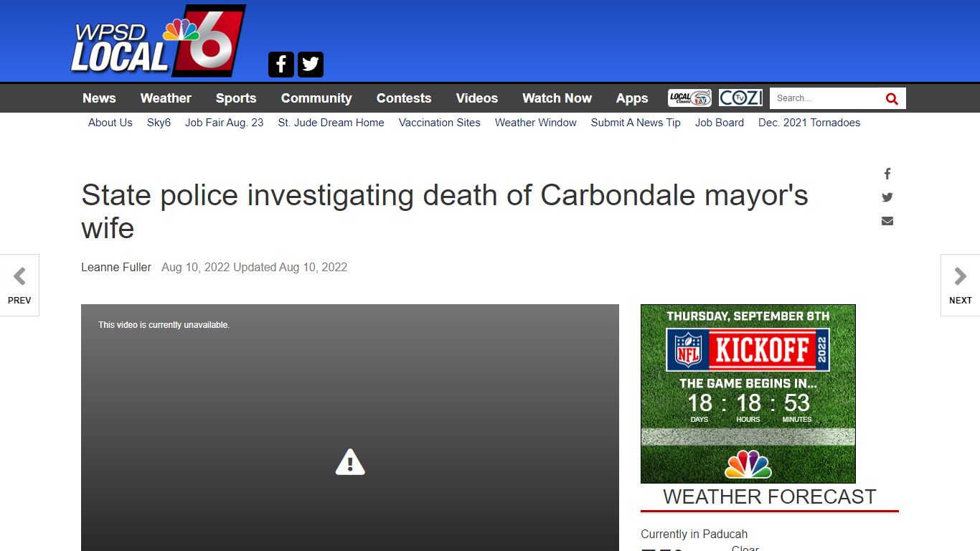Click 'This video is currently unavailable.' message
980x551 pixels.
coord(164,325)
